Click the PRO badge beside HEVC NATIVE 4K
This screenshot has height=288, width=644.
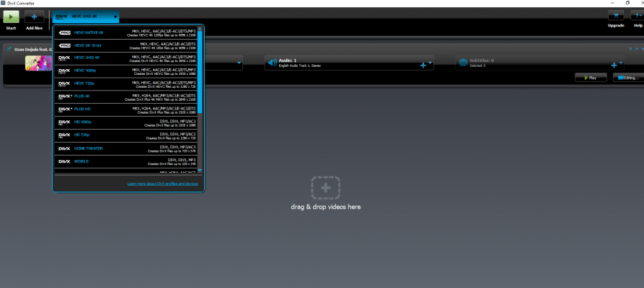point(64,32)
